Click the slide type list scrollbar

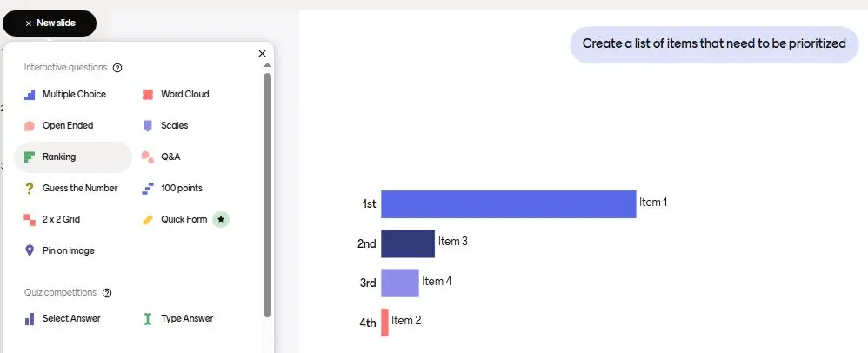267,195
